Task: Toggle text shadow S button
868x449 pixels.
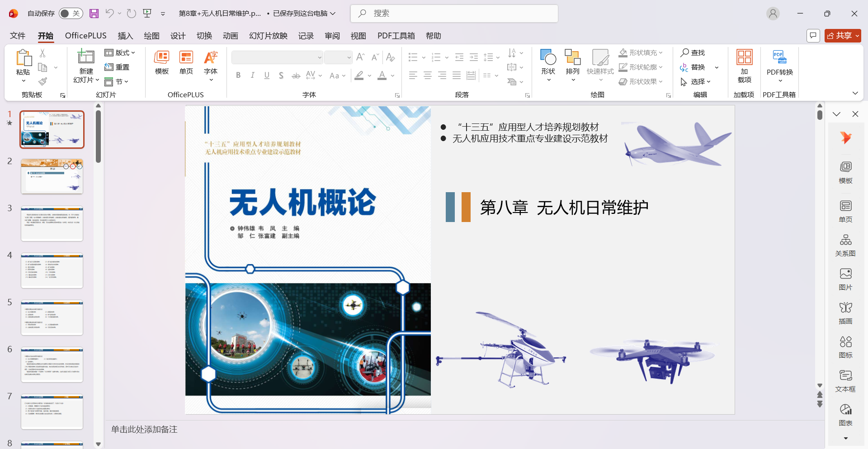Action: coord(281,76)
